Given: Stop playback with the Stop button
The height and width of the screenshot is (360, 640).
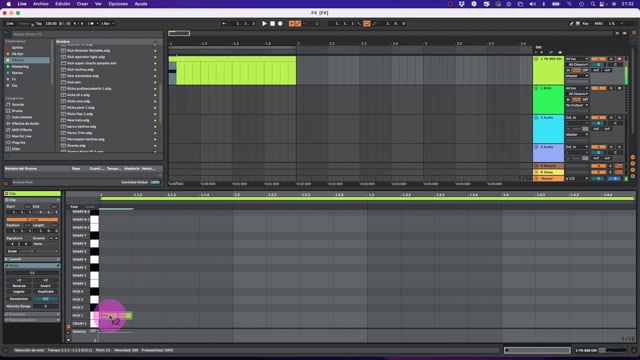Looking at the screenshot, I should pyautogui.click(x=272, y=24).
